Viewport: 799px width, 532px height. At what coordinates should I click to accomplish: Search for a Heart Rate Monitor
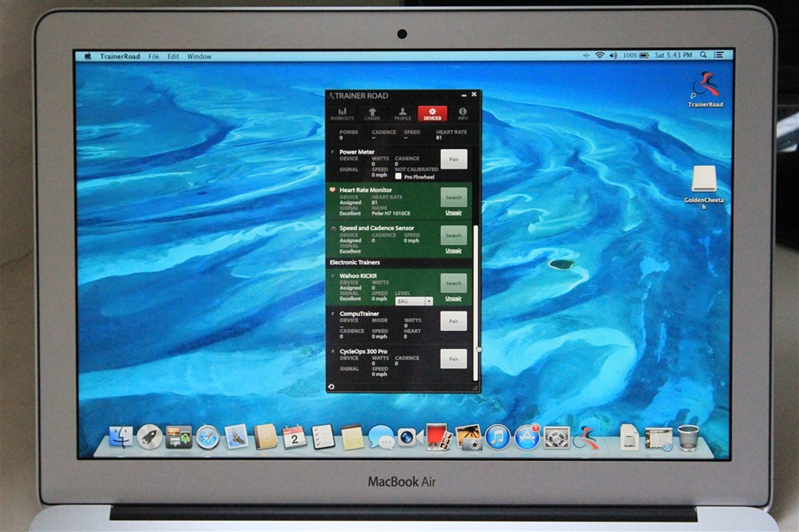point(453,197)
